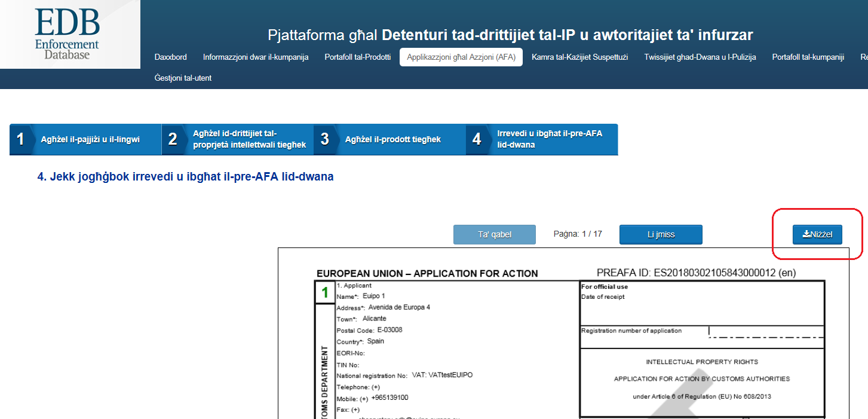Select step 4 Irrevedi u ibgħat il-pre-AFA
Screen dimensions: 868x419
[542, 139]
